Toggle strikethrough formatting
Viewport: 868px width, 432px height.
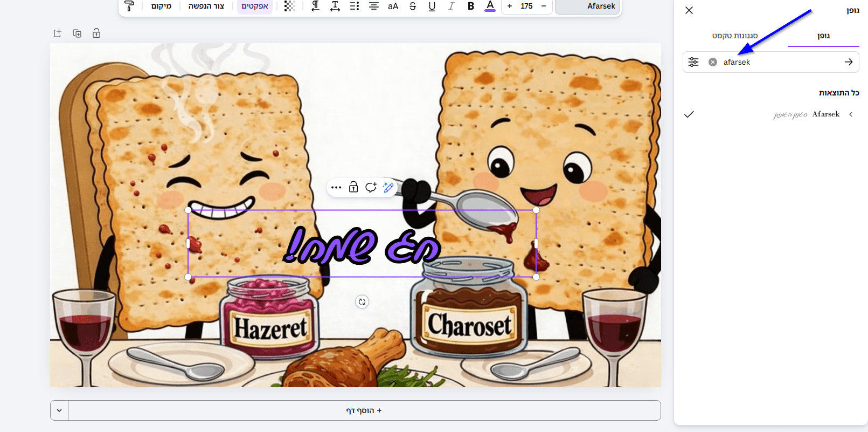(x=413, y=6)
